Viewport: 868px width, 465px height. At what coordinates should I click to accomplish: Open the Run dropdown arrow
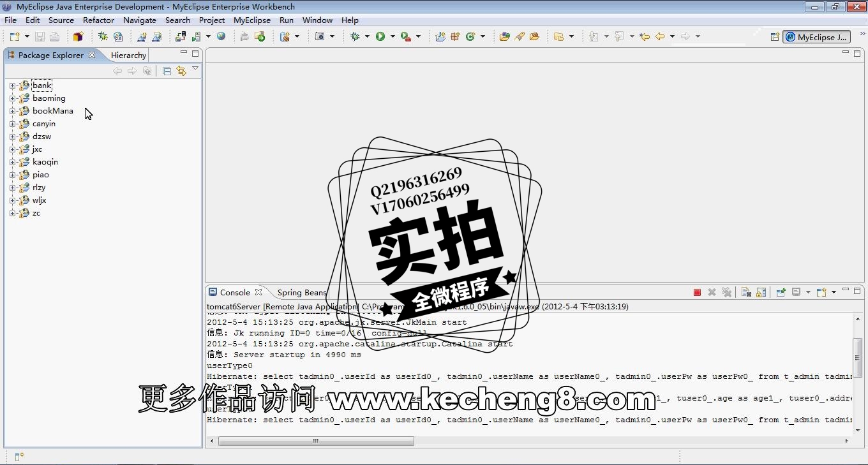[392, 36]
